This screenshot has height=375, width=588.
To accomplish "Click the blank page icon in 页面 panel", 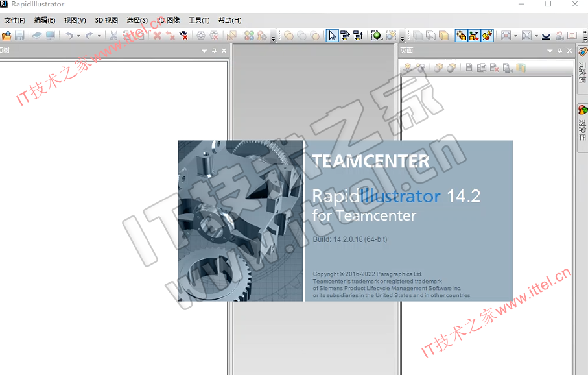I will point(469,67).
